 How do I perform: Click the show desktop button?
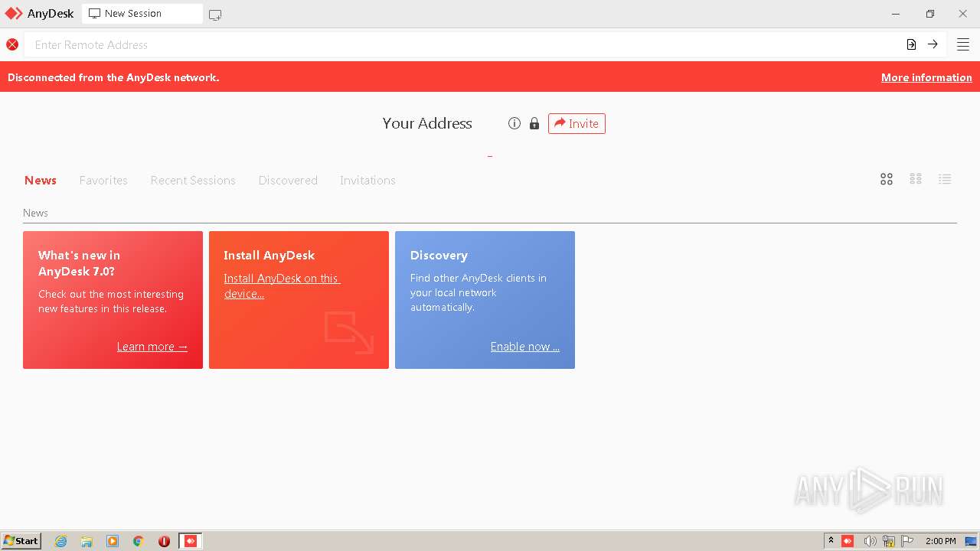(x=971, y=541)
